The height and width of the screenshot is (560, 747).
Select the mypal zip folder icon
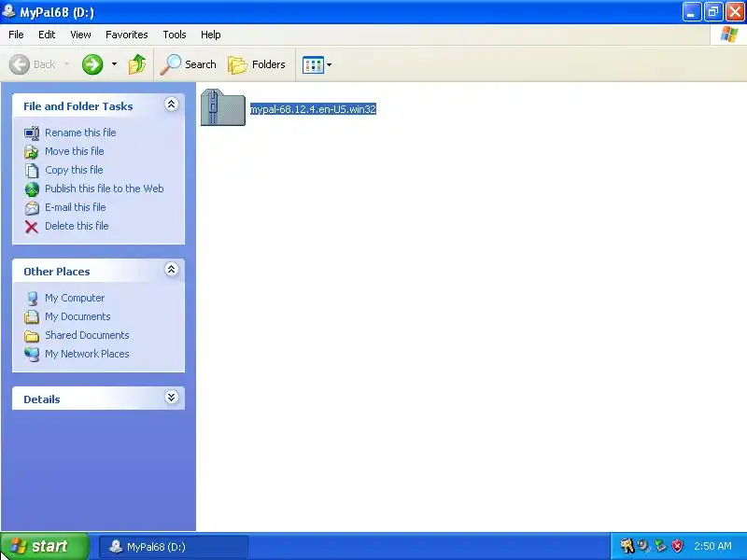point(222,107)
